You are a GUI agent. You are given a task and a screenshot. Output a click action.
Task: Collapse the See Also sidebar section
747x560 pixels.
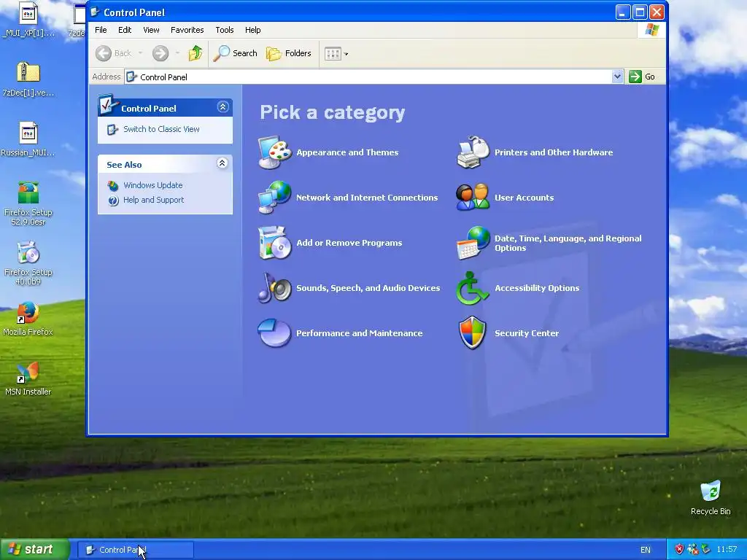pos(222,163)
